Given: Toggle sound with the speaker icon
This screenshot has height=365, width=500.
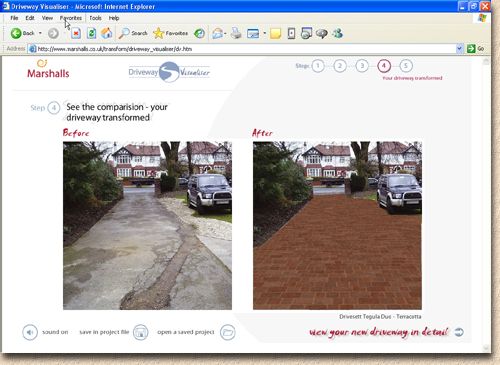Looking at the screenshot, I should tap(30, 332).
